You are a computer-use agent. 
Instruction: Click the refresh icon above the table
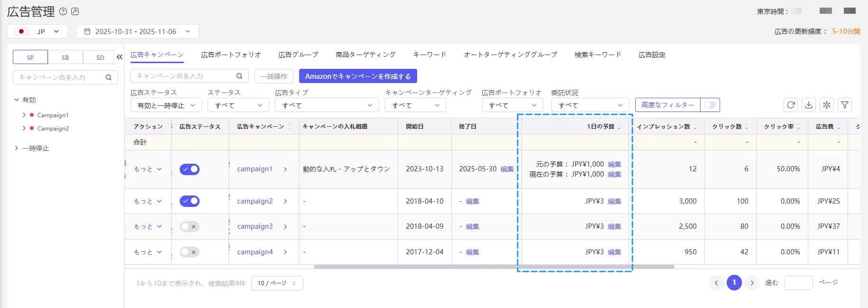pyautogui.click(x=791, y=105)
